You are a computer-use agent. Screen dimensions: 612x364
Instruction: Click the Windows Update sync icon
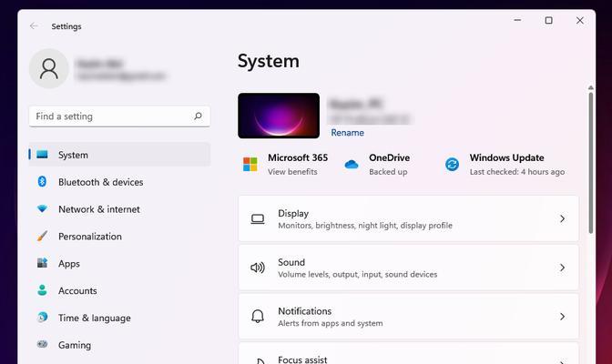click(452, 164)
